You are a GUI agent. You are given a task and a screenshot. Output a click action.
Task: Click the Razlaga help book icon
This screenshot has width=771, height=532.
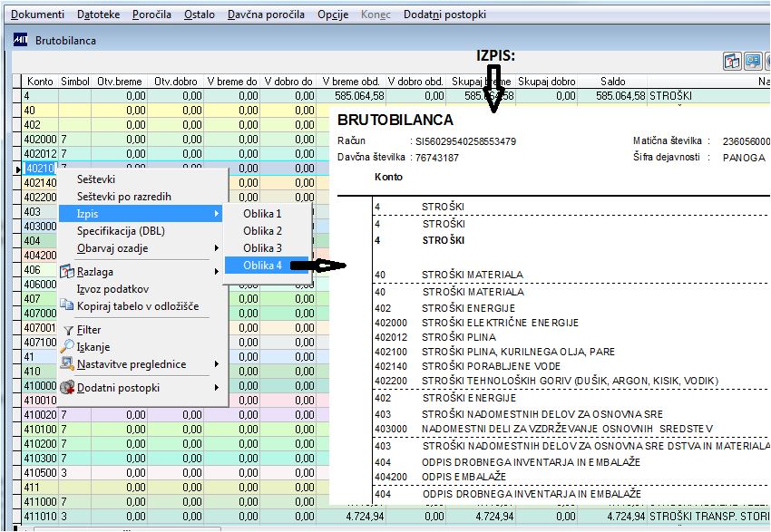[x=67, y=272]
